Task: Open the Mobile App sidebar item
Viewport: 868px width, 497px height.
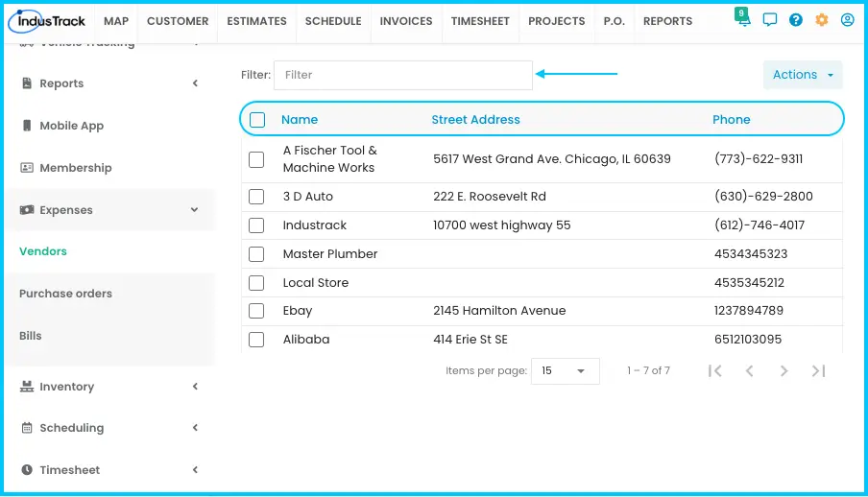Action: [72, 126]
